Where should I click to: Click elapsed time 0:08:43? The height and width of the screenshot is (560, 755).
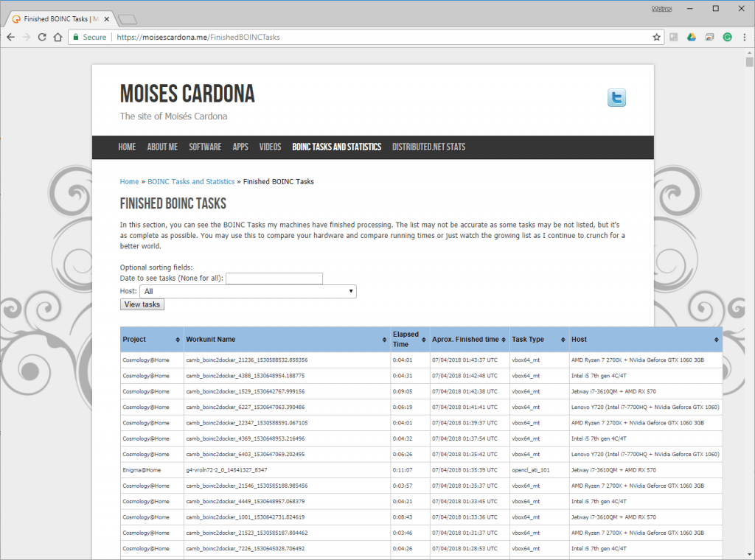403,517
